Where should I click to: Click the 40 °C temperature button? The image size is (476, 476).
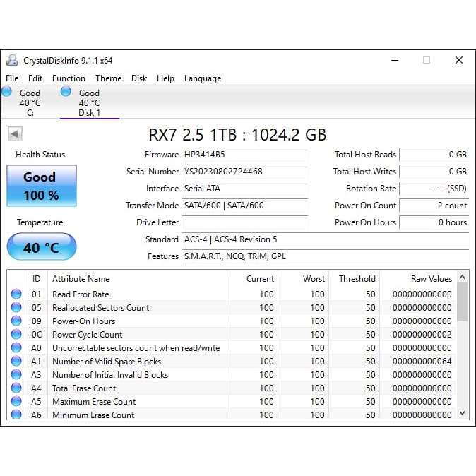(41, 248)
